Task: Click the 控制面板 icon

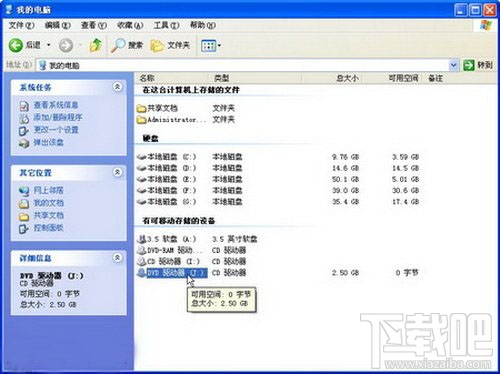Action: pyautogui.click(x=24, y=229)
